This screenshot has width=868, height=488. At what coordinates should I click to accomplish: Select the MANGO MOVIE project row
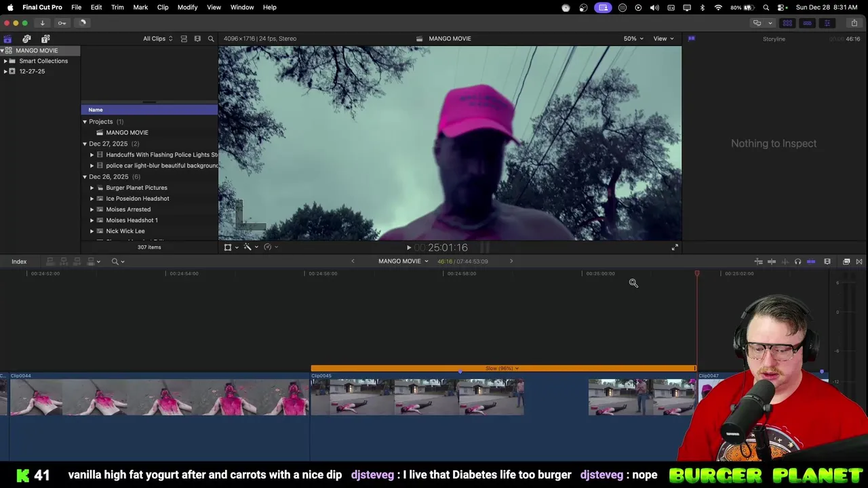coord(149,133)
